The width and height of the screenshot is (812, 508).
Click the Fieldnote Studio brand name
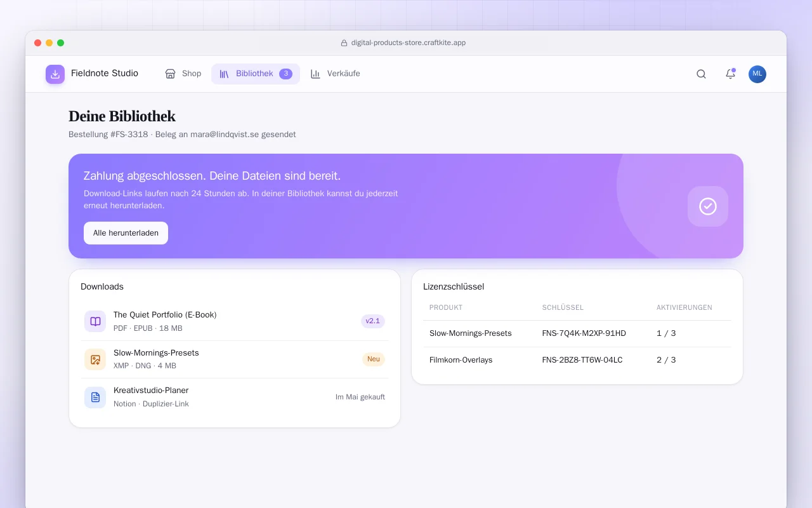[x=105, y=74]
